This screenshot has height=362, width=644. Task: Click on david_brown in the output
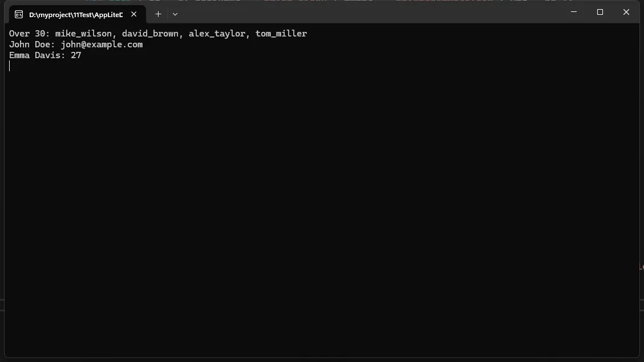150,34
